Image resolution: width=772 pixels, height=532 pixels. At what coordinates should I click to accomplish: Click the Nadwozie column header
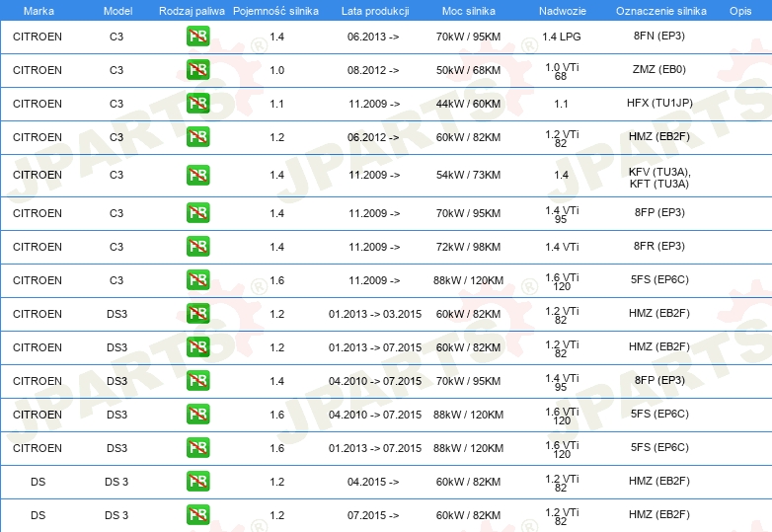click(563, 11)
